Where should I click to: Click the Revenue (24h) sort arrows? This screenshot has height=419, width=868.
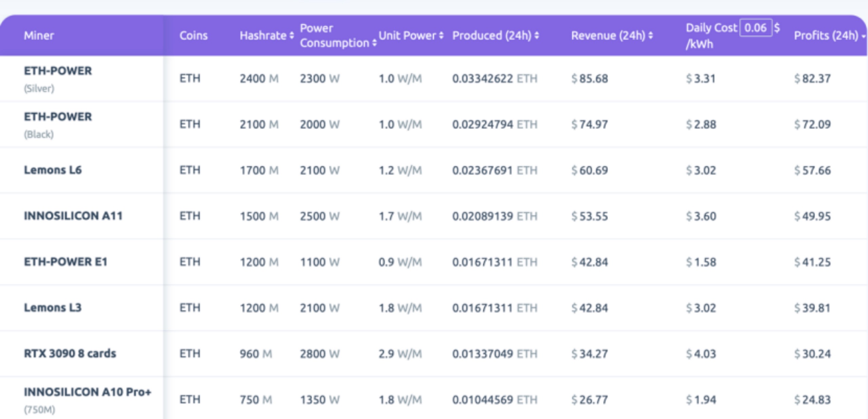tap(650, 36)
